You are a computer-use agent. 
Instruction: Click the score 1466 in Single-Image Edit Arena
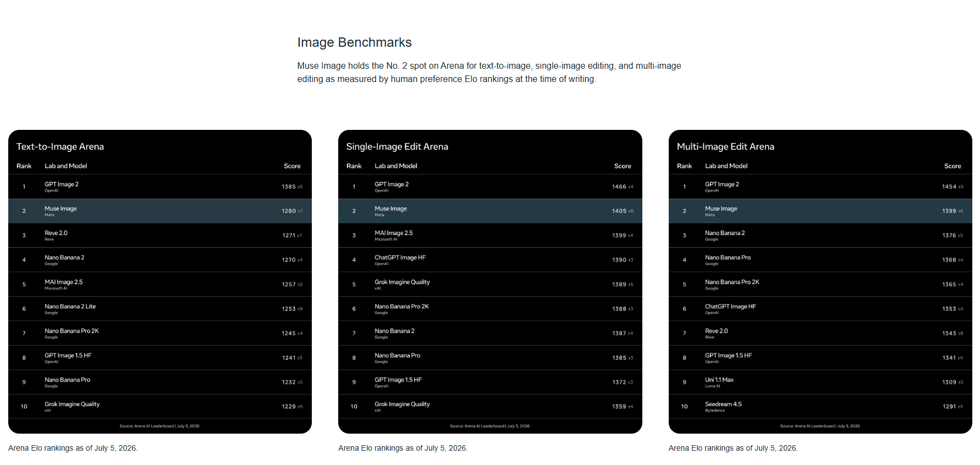point(619,187)
